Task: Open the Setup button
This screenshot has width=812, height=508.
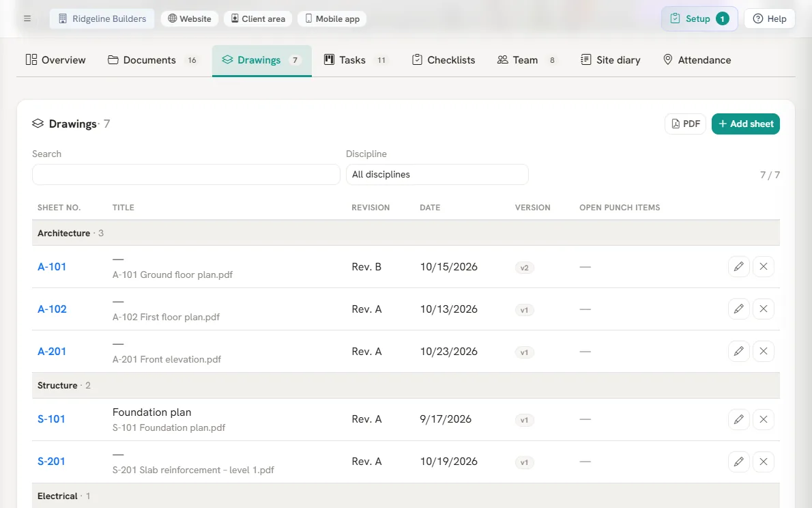Action: point(699,18)
